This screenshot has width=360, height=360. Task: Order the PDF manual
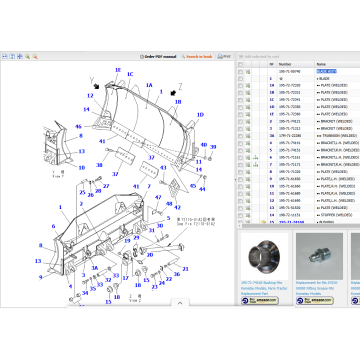pos(158,57)
